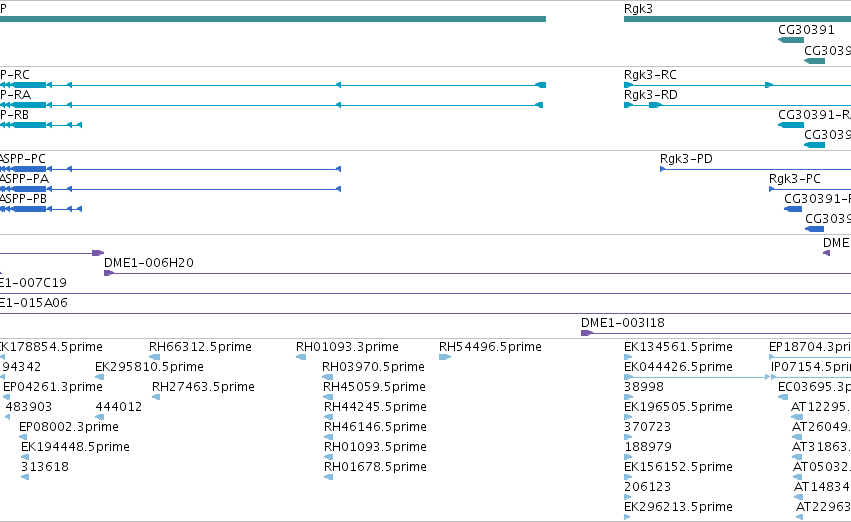Open EST EK134561.5prime
Screen dimensions: 851x522
678,347
